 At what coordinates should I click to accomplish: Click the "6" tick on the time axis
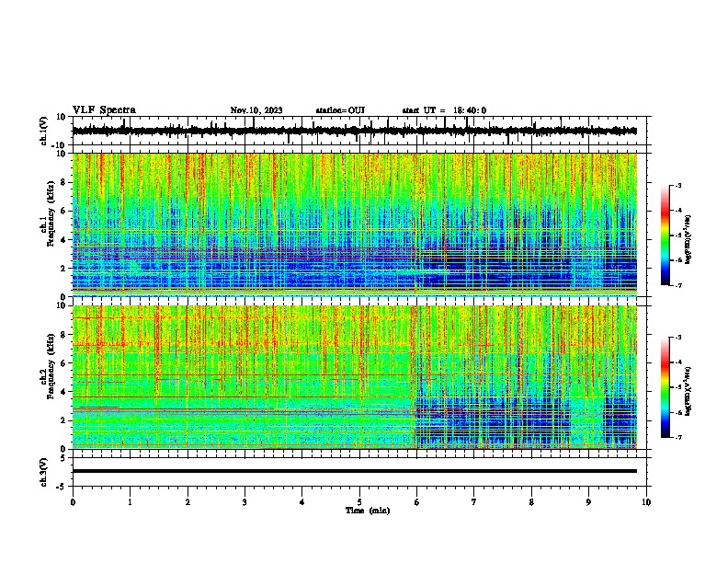416,502
